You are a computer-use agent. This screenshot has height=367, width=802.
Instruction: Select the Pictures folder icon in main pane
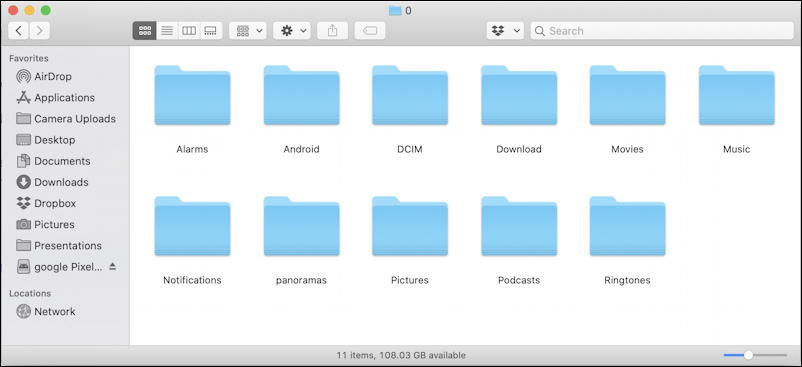click(x=410, y=226)
